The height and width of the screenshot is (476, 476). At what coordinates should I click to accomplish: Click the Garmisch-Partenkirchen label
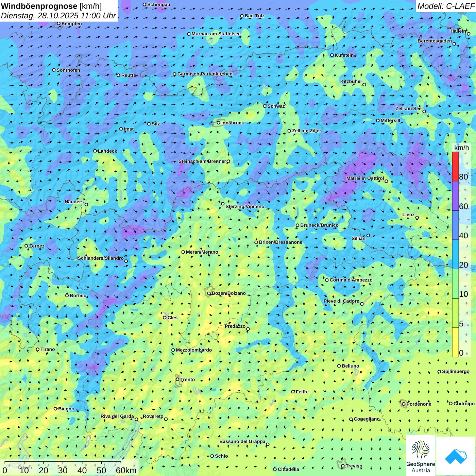205,74
